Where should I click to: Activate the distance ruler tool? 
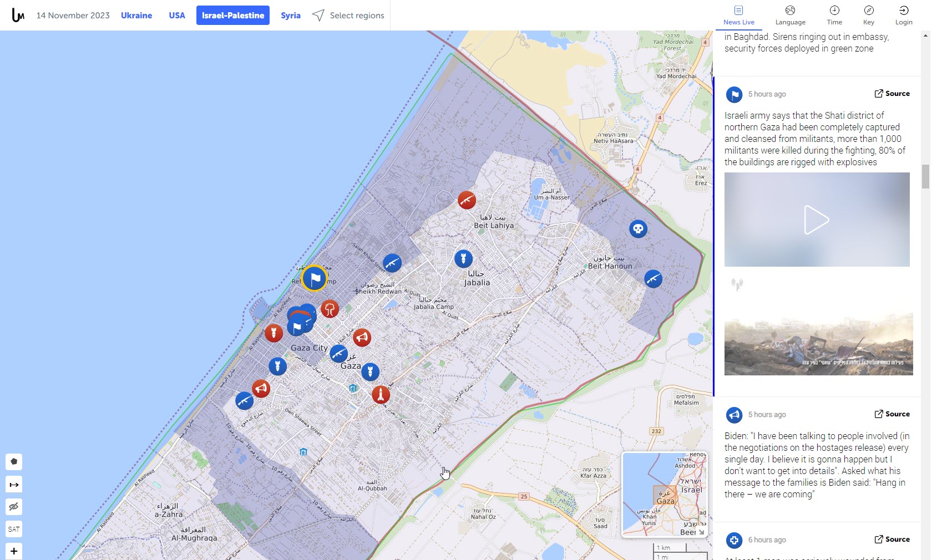tap(14, 485)
